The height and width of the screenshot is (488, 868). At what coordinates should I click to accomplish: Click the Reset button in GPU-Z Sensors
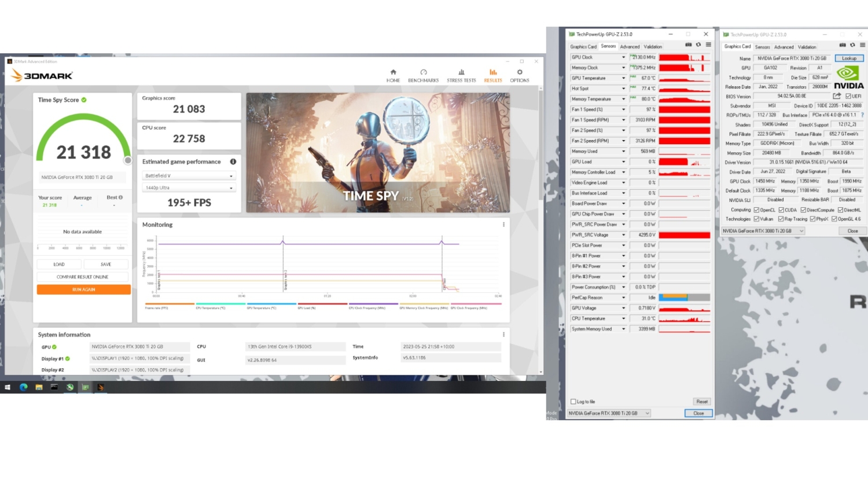point(702,402)
